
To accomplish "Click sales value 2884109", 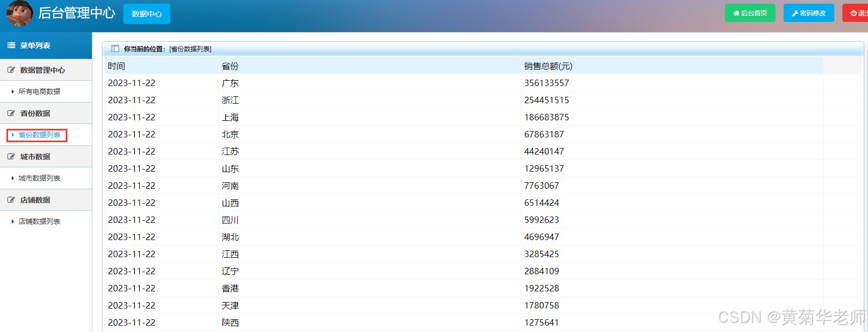I will pos(542,272).
